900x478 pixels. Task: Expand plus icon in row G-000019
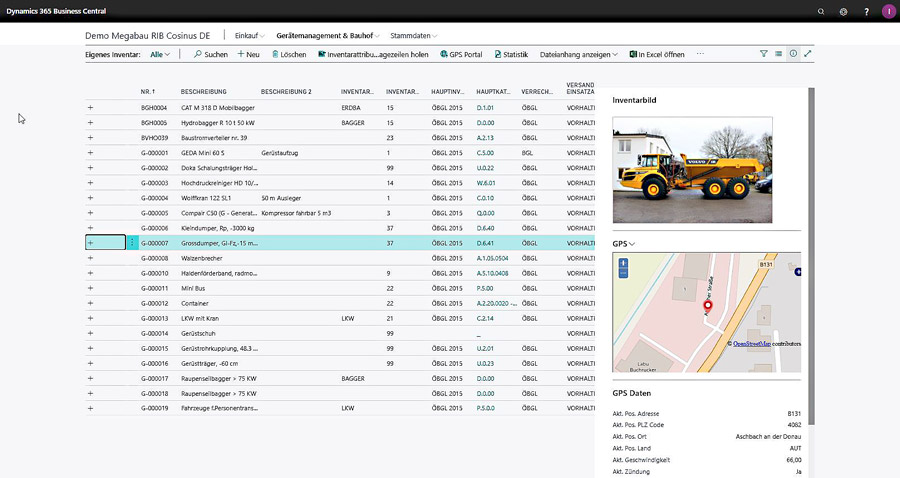[90, 409]
